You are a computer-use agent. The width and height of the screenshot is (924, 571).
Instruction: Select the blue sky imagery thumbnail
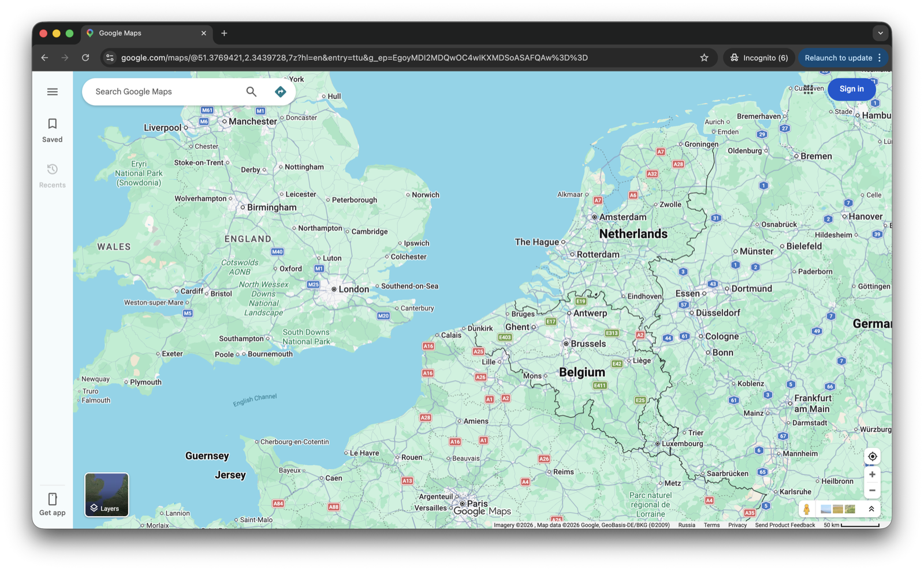coord(826,509)
